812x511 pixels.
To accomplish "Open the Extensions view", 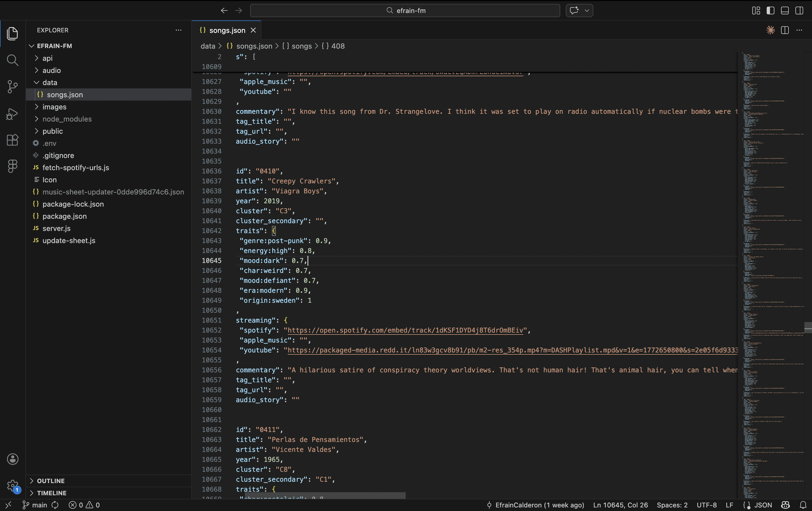I will click(12, 139).
